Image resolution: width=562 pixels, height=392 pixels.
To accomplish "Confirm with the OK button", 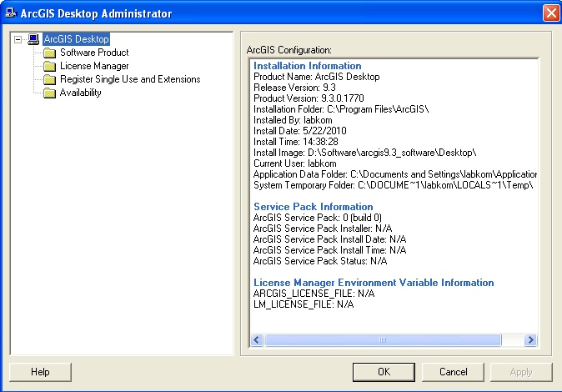I will pyautogui.click(x=384, y=372).
